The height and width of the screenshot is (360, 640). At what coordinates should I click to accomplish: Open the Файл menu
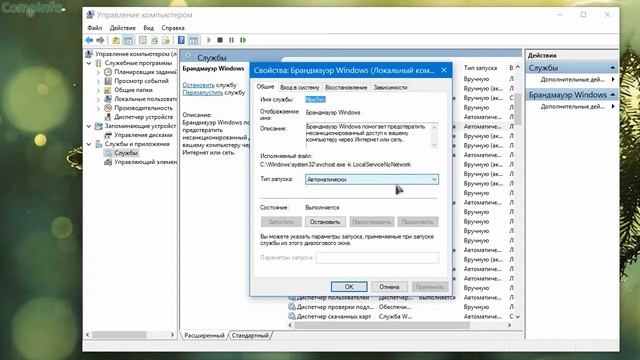(x=95, y=28)
